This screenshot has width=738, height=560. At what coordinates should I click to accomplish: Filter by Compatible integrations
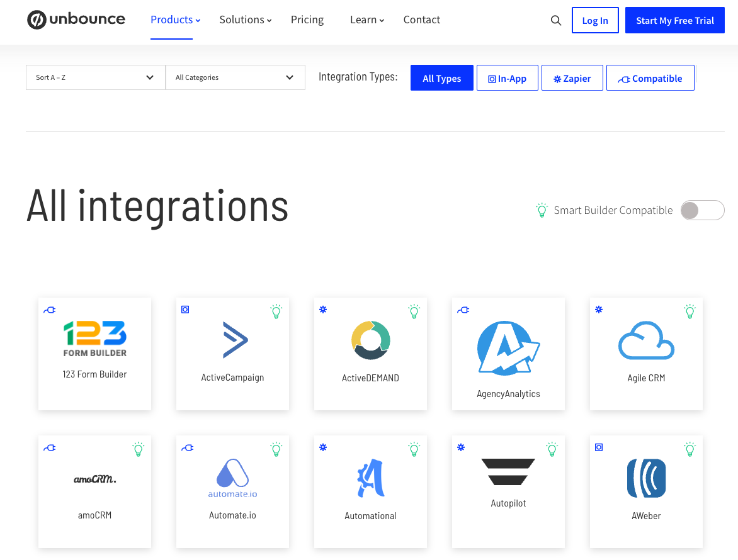tap(650, 78)
